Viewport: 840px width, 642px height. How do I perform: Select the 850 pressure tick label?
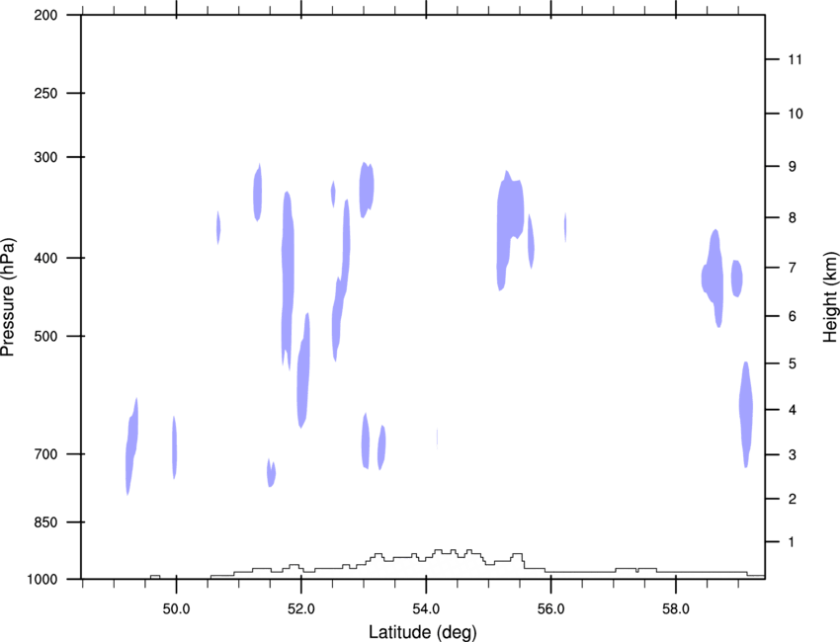[x=45, y=522]
